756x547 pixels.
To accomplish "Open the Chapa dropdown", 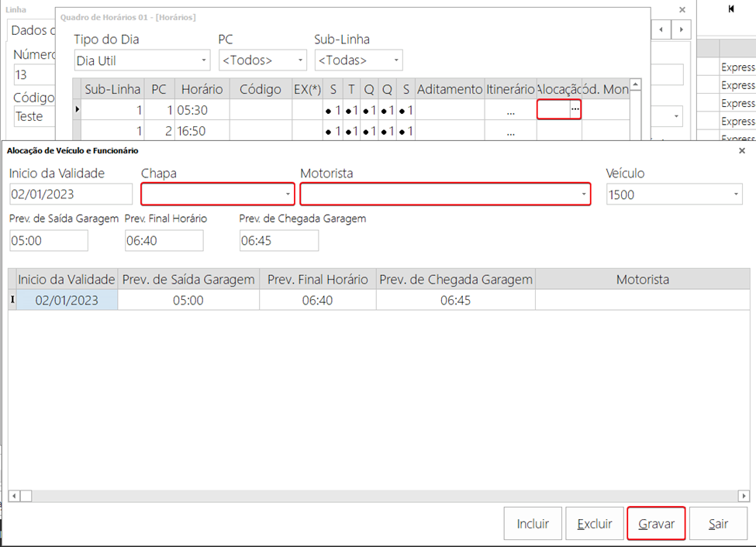I will pyautogui.click(x=288, y=194).
